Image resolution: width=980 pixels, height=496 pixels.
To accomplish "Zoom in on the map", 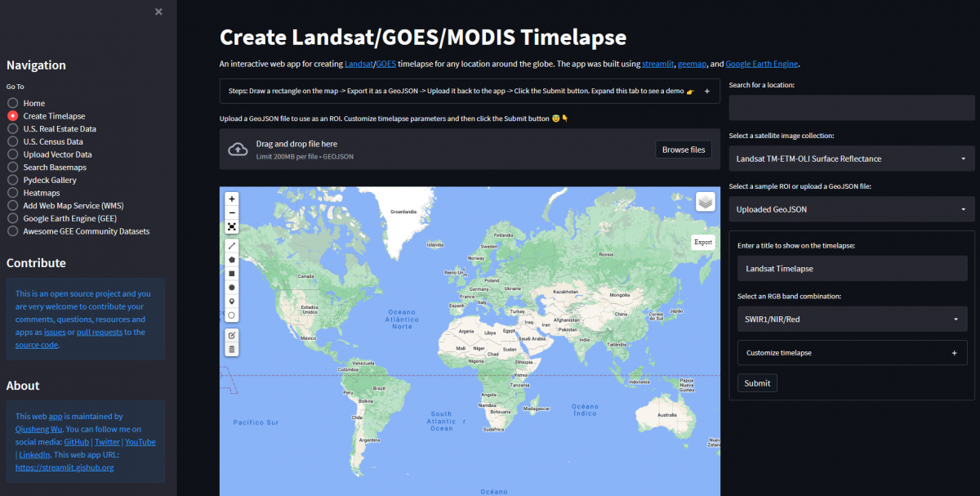I will coord(232,199).
